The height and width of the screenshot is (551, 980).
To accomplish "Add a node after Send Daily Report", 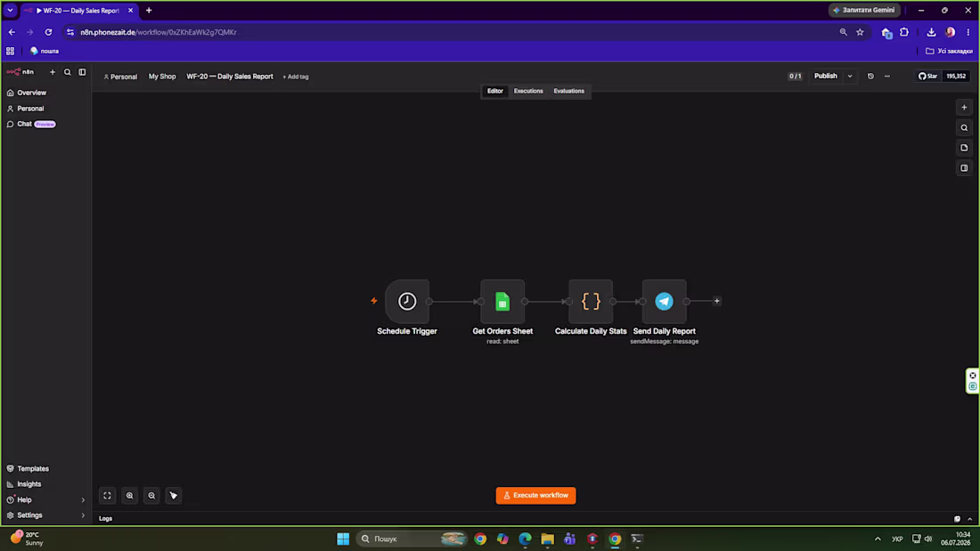I will 717,301.
